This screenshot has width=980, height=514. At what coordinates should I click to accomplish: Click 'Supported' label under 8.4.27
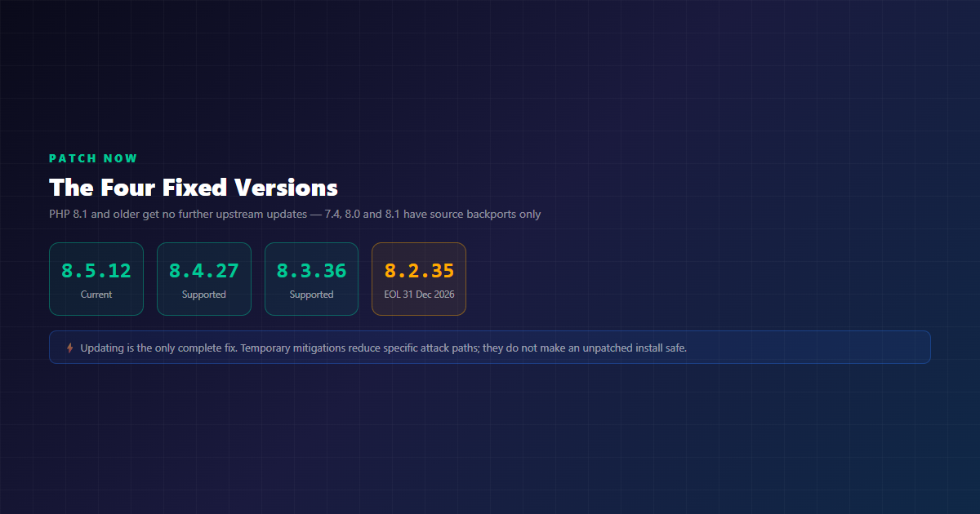204,295
